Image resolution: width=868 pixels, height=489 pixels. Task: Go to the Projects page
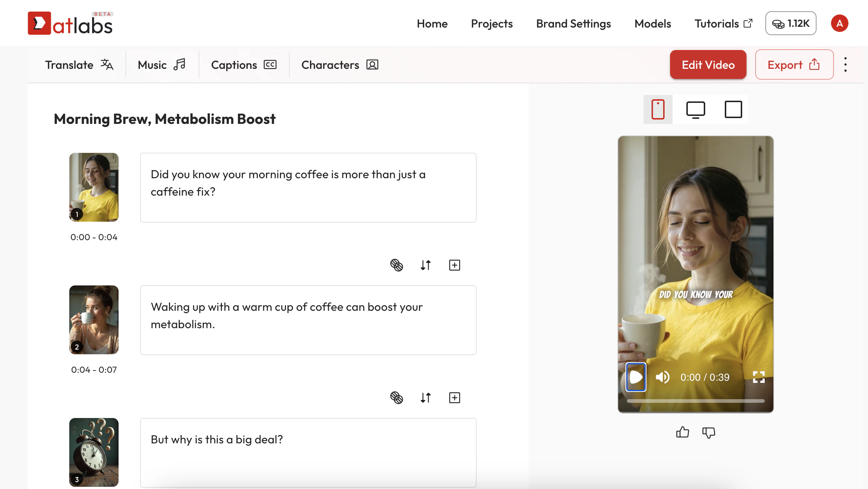492,23
